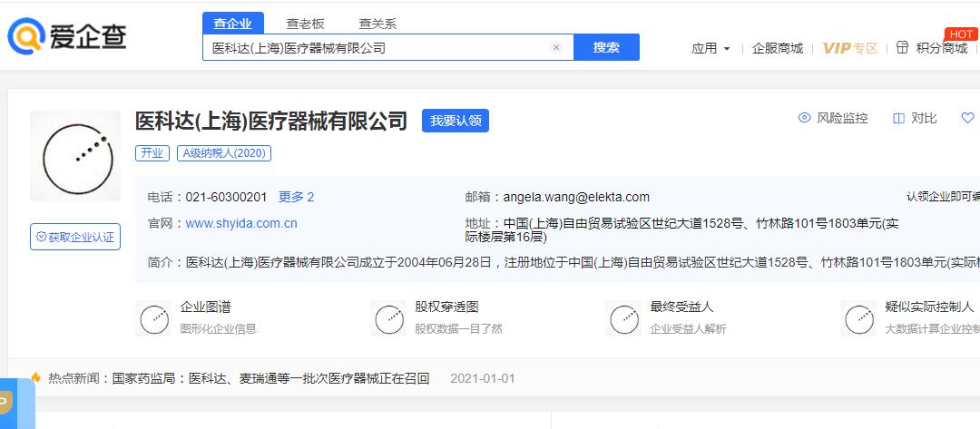980x429 pixels.
Task: Expand 更多 2 phone numbers
Action: (296, 198)
